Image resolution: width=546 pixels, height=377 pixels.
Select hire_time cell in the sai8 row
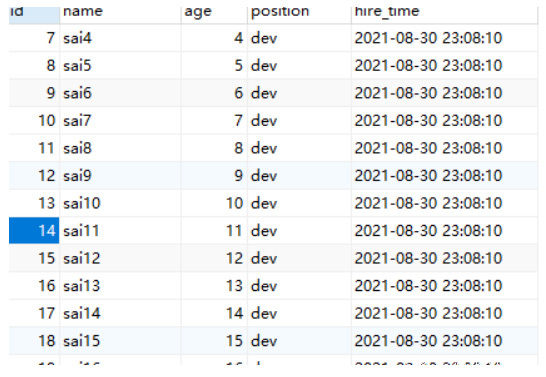point(445,148)
